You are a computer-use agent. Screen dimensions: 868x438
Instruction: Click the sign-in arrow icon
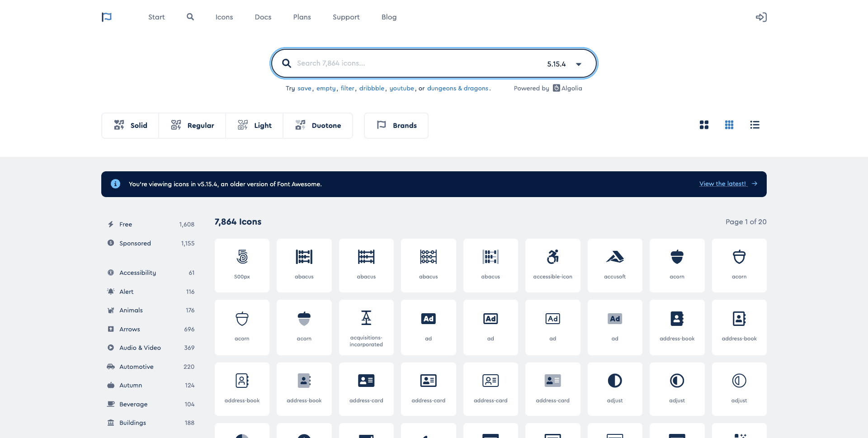tap(761, 17)
